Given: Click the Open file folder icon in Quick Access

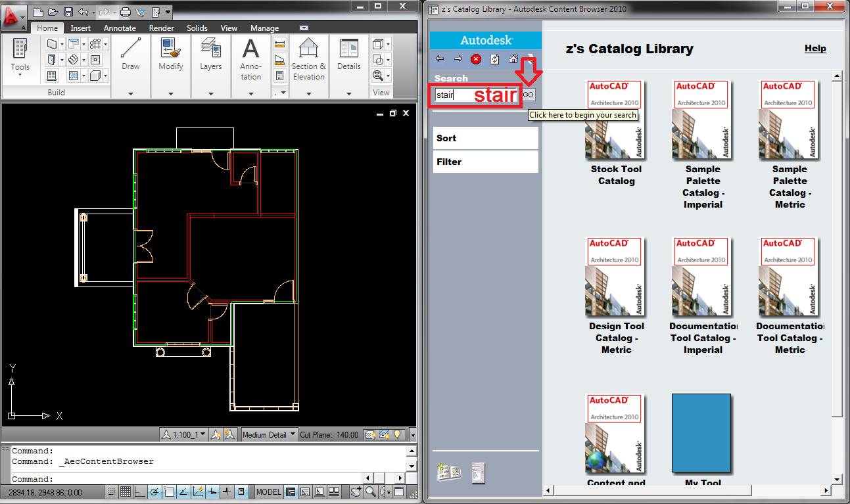Looking at the screenshot, I should [x=53, y=12].
